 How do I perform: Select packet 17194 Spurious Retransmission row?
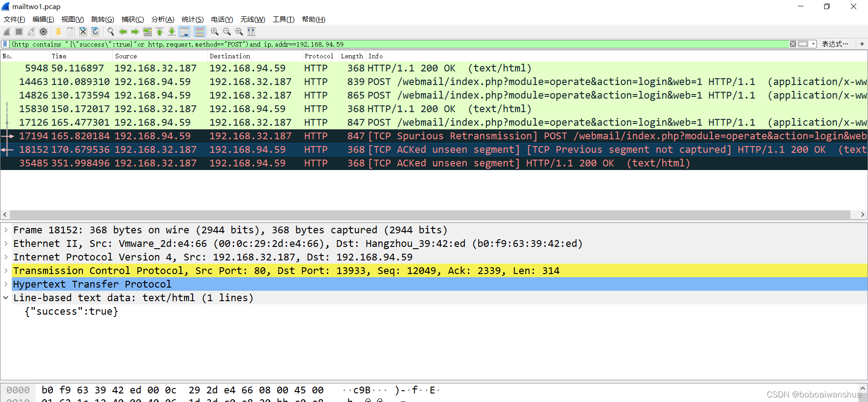(x=434, y=136)
